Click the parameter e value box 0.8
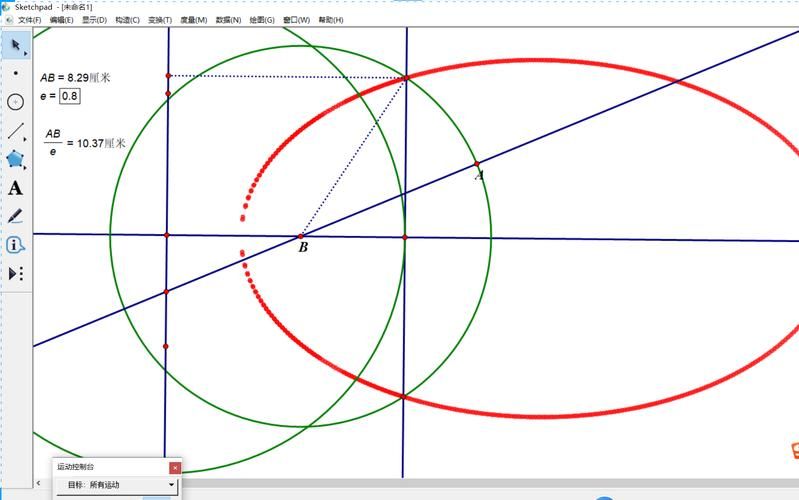The height and width of the screenshot is (500, 799). coord(70,96)
